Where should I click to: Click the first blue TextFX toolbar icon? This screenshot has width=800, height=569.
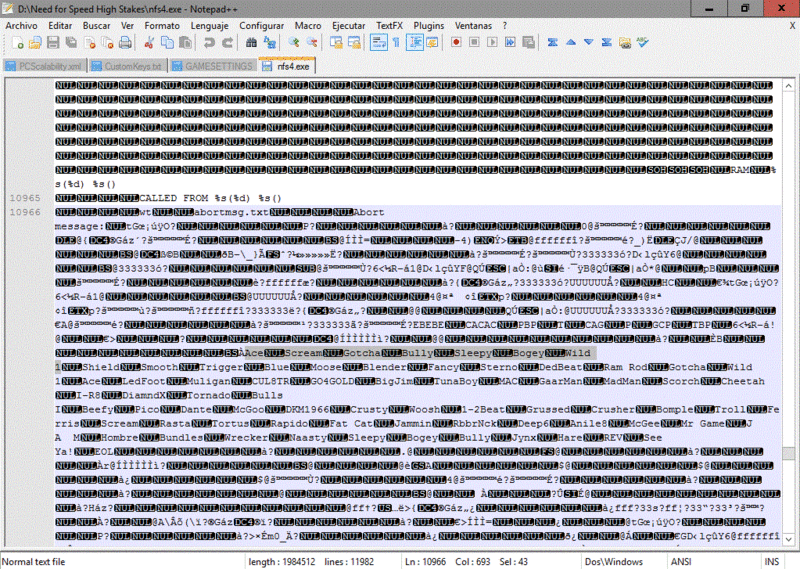coord(553,43)
